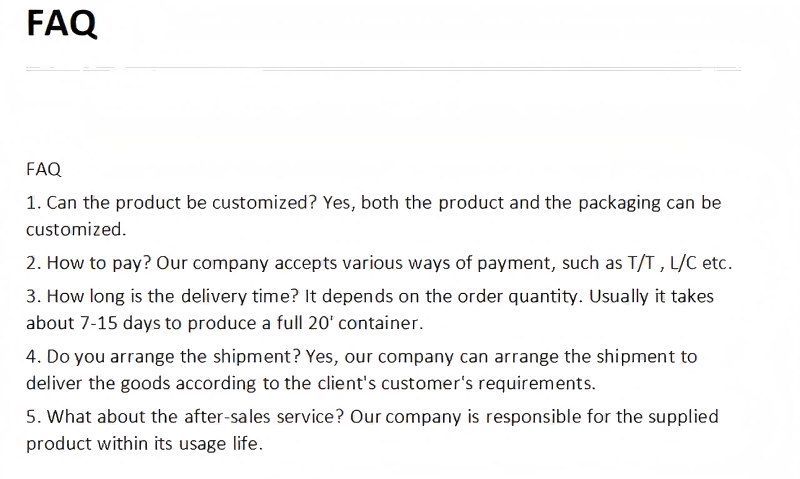Click the number '4.' list marker
This screenshot has width=800, height=479.
click(34, 357)
